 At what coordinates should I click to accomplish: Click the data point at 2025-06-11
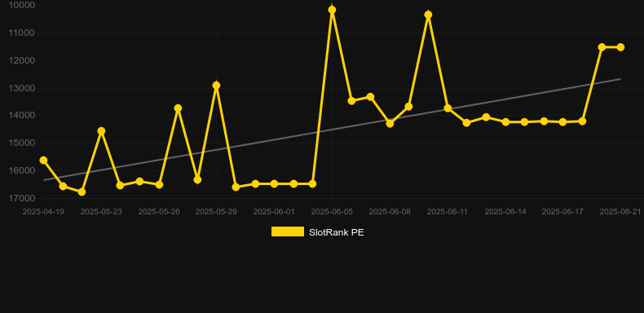[448, 108]
